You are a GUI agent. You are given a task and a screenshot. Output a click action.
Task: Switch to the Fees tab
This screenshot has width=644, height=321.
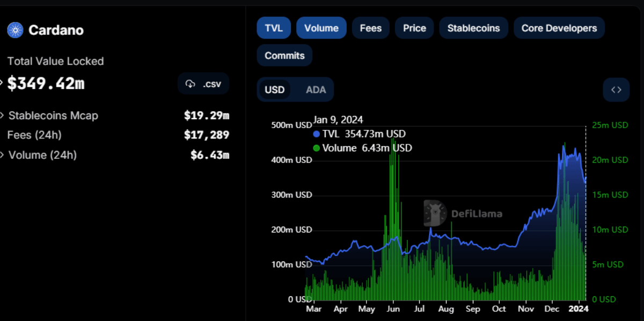(370, 27)
